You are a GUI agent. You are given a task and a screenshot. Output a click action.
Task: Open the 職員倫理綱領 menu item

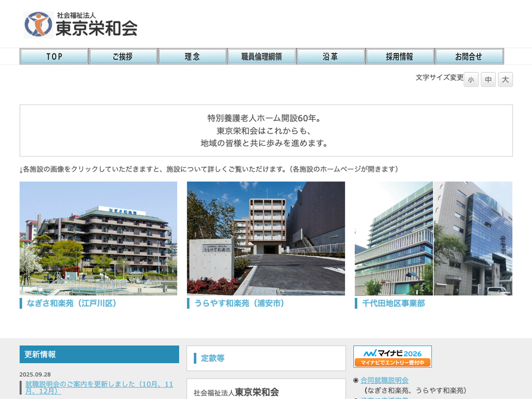click(x=262, y=56)
